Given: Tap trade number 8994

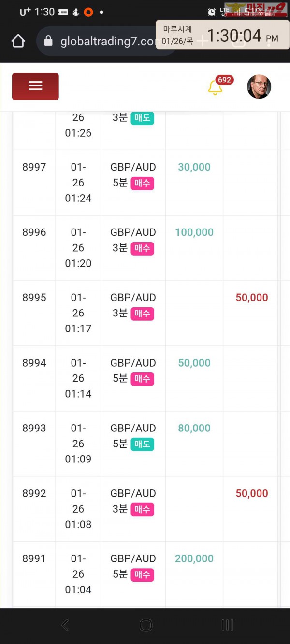Looking at the screenshot, I should pos(34,363).
